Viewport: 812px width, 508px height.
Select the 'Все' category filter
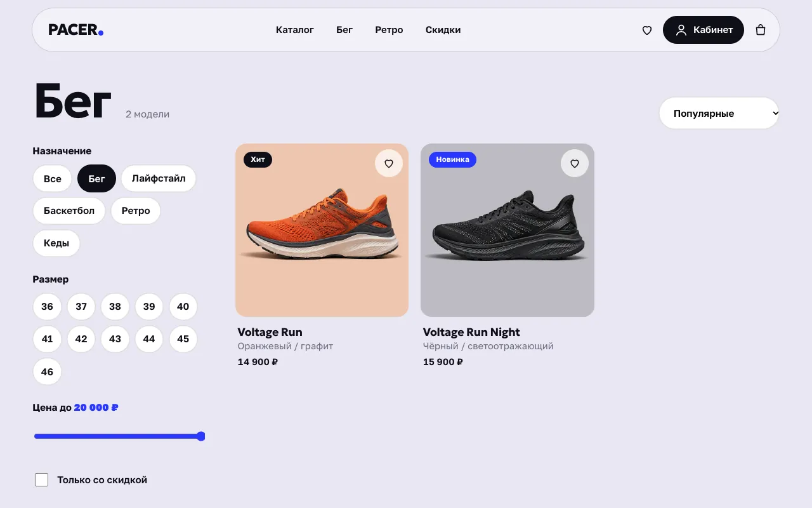[53, 178]
